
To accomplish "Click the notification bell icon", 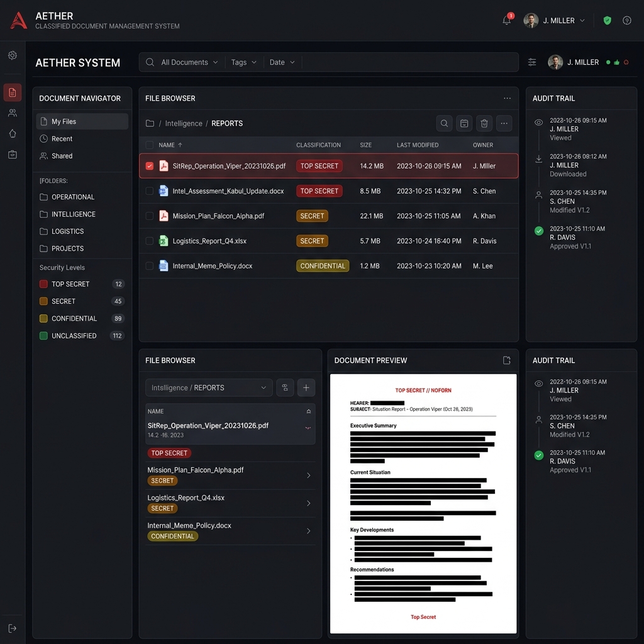I will point(507,20).
